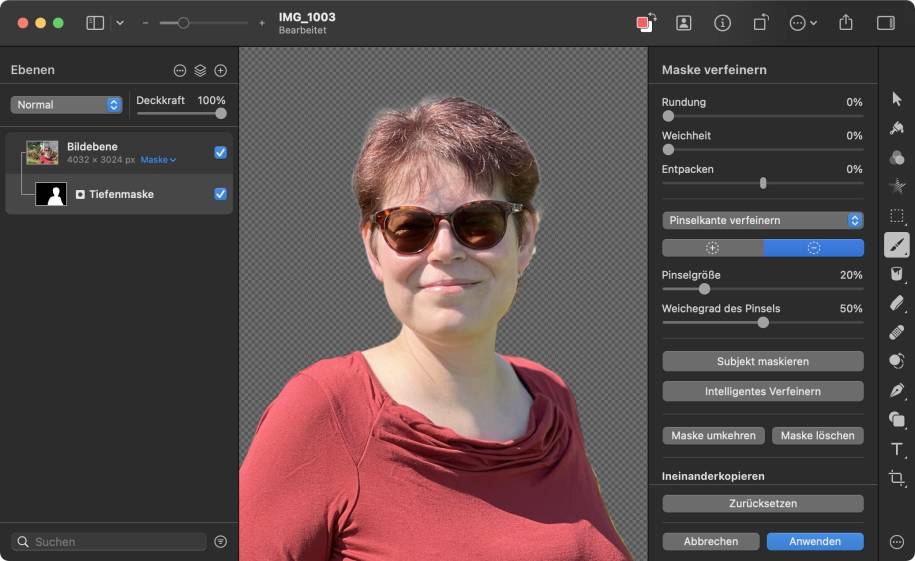
Task: Select the Bildebene layer thumbnail
Action: pyautogui.click(x=42, y=152)
